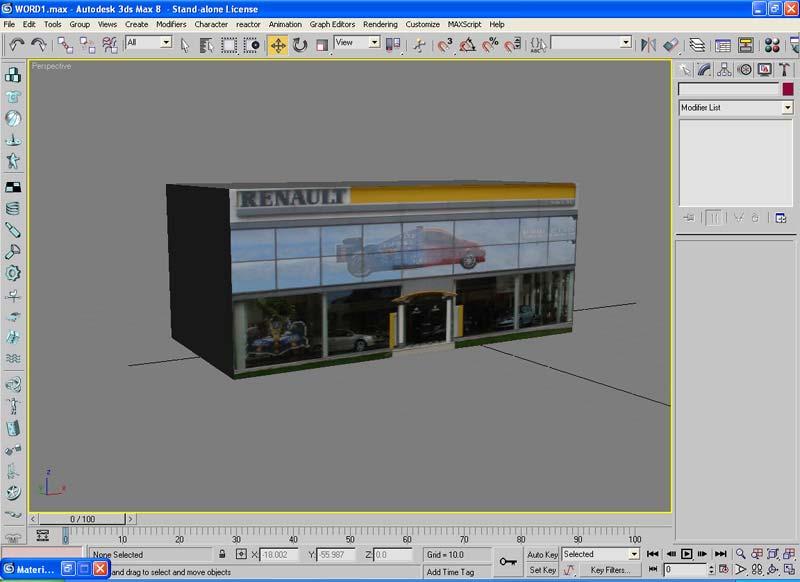Screen dimensions: 800x582
Task: Switch to the Hierarchy command panel tab
Action: pyautogui.click(x=724, y=70)
